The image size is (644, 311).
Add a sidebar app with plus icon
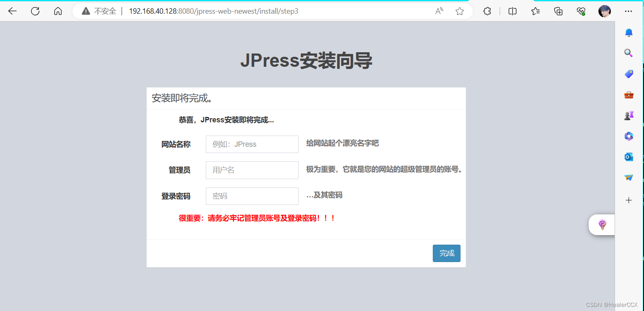pos(629,200)
